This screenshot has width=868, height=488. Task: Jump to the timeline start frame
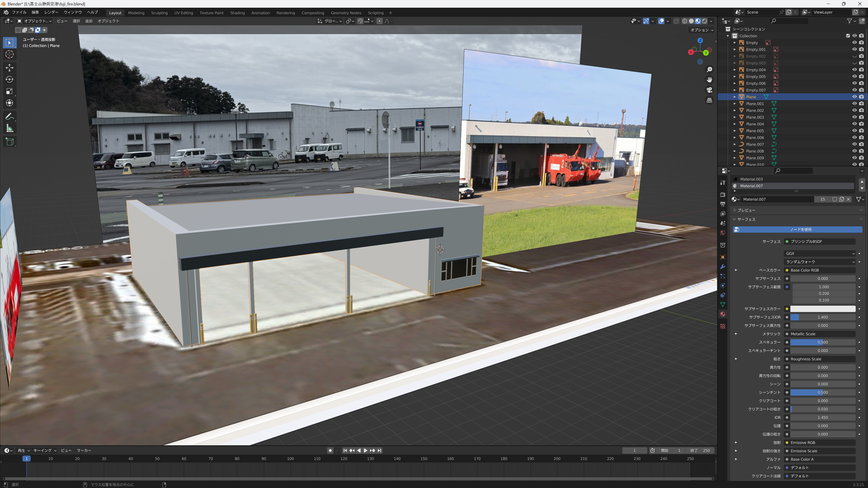(x=345, y=450)
